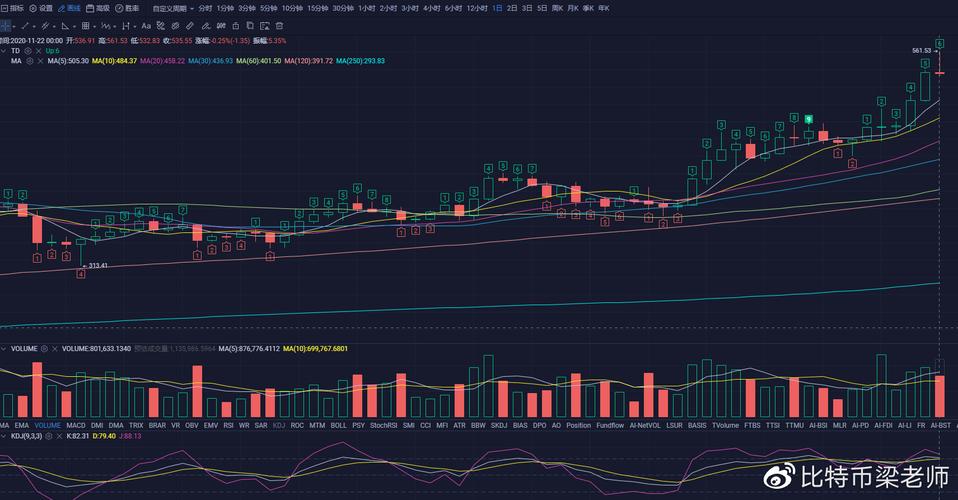The width and height of the screenshot is (958, 500).
Task: Select the wave pattern tool
Action: pos(106,26)
